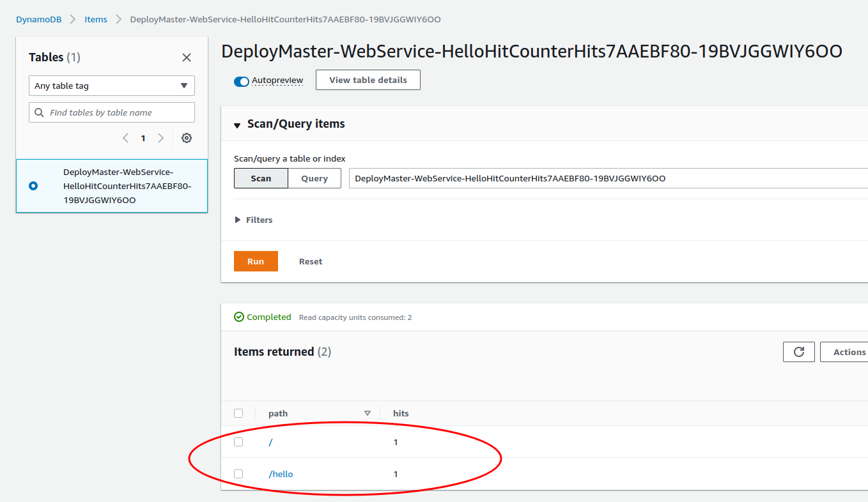This screenshot has height=502, width=868.
Task: Open the Any table tag dropdown
Action: point(112,86)
